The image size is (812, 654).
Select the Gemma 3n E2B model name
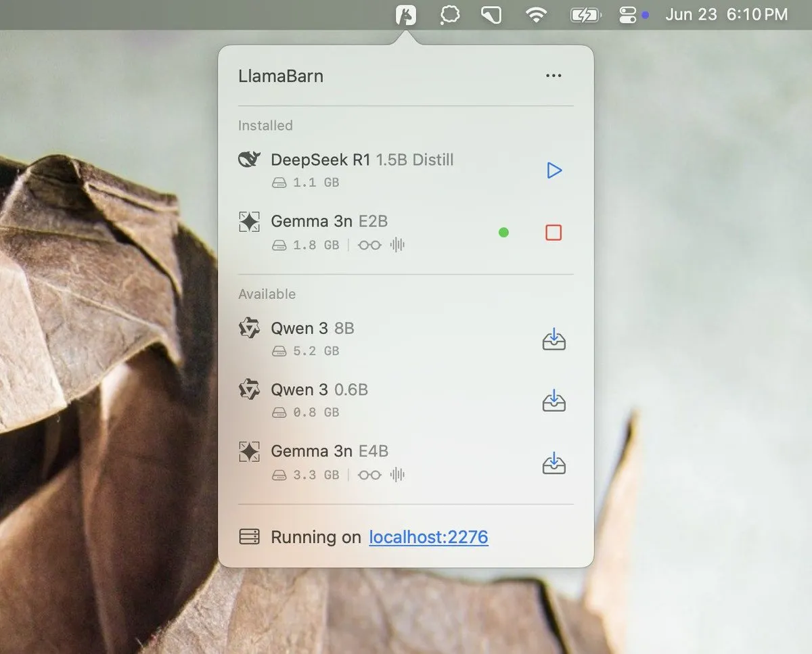point(330,221)
